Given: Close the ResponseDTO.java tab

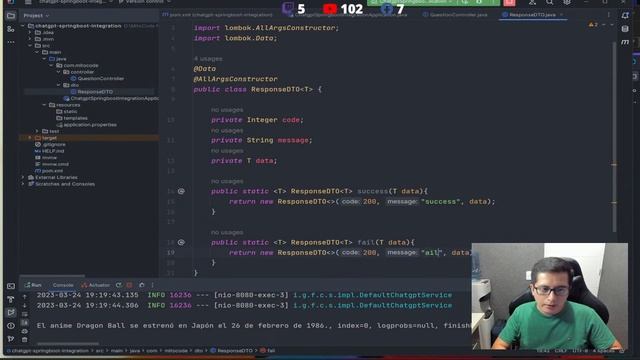Looking at the screenshot, I should click(x=561, y=15).
